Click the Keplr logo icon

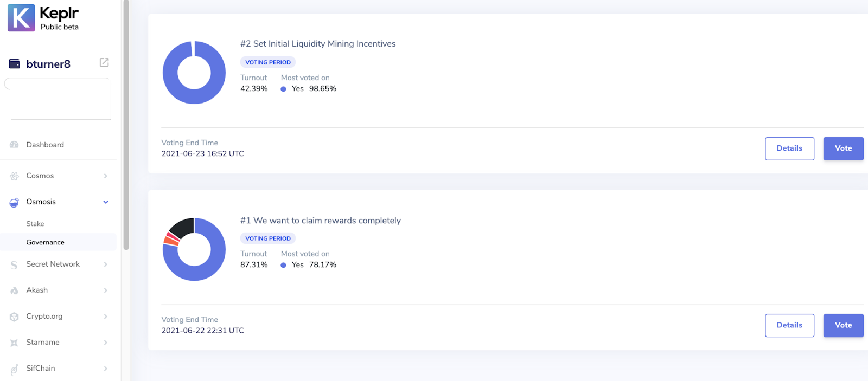pyautogui.click(x=21, y=18)
